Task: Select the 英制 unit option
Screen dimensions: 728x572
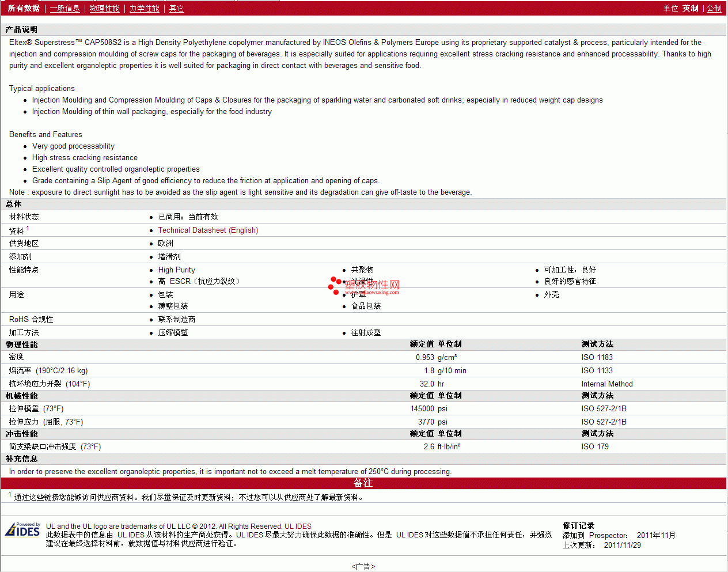Action: [x=691, y=8]
